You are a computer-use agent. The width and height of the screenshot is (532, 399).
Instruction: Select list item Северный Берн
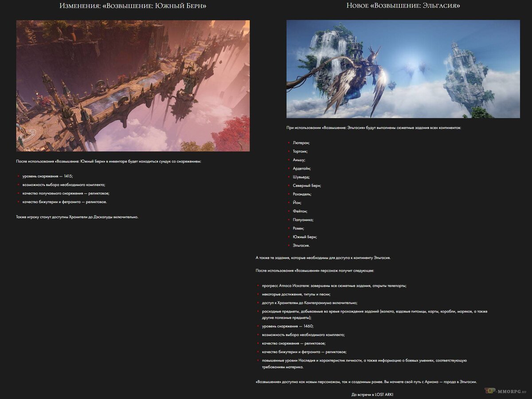[x=307, y=185]
